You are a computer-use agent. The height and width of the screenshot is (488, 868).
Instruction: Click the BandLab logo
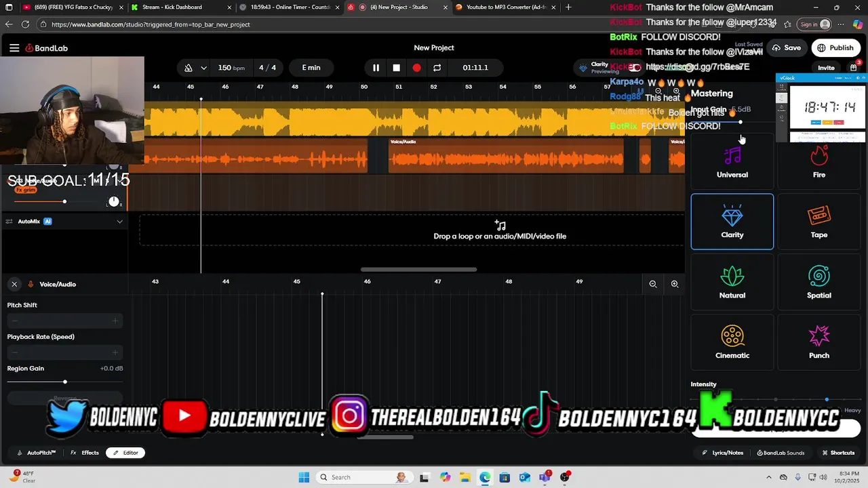click(47, 48)
